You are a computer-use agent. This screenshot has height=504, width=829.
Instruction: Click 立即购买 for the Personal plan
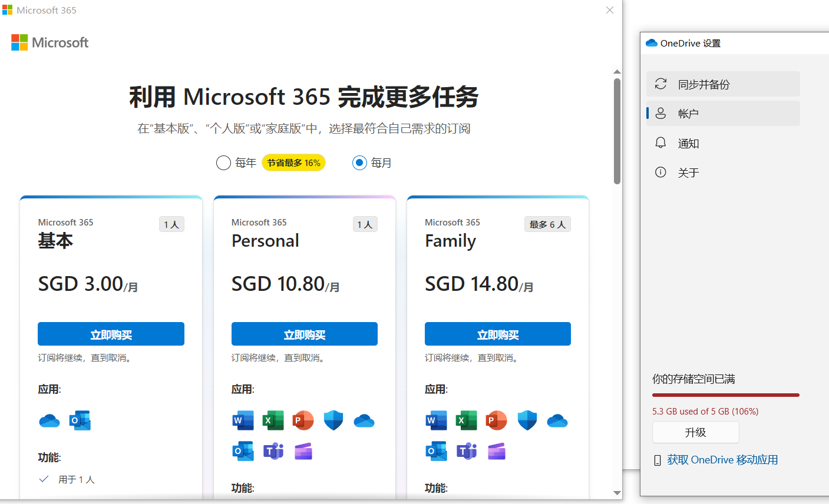305,334
